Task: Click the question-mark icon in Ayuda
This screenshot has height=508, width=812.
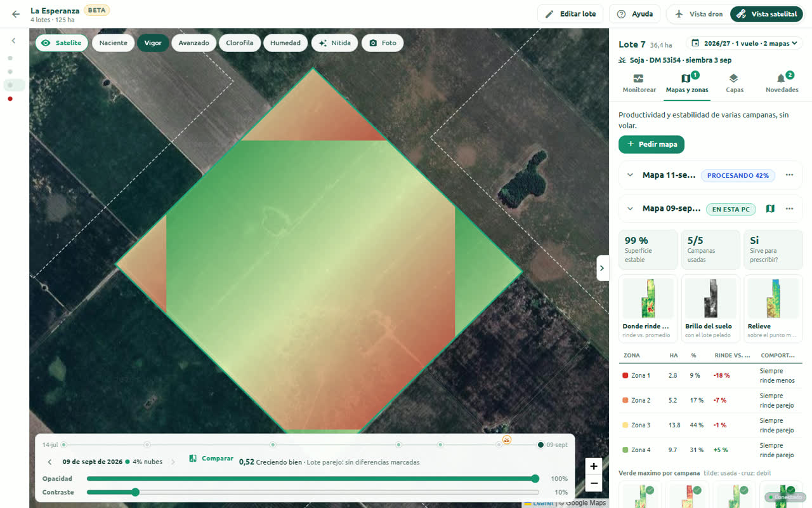Action: [621, 14]
